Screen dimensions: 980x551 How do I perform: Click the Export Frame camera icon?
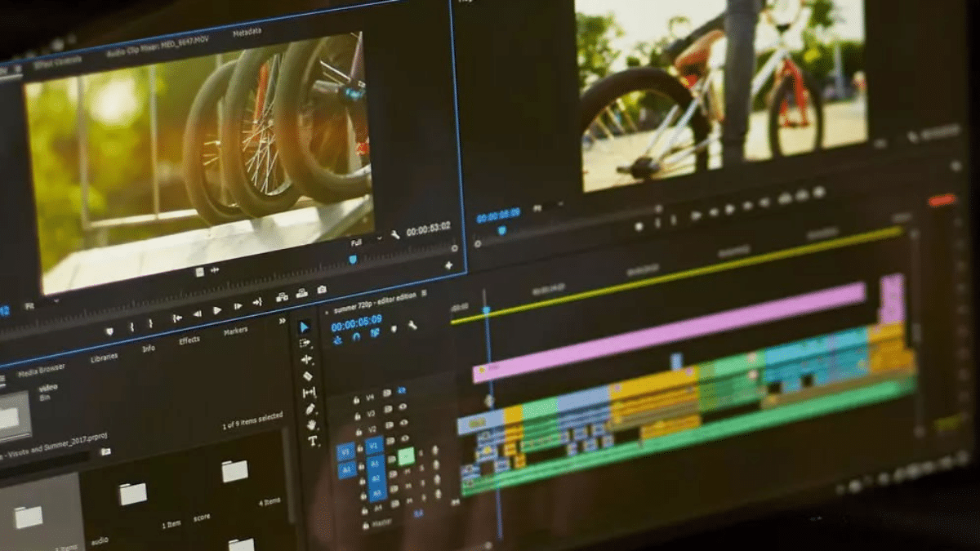point(322,290)
